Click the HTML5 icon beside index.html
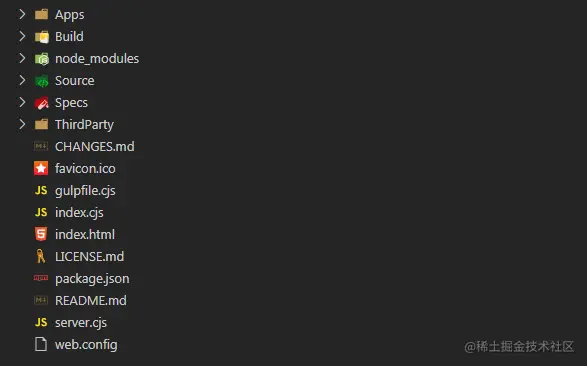The height and width of the screenshot is (366, 587). point(41,234)
